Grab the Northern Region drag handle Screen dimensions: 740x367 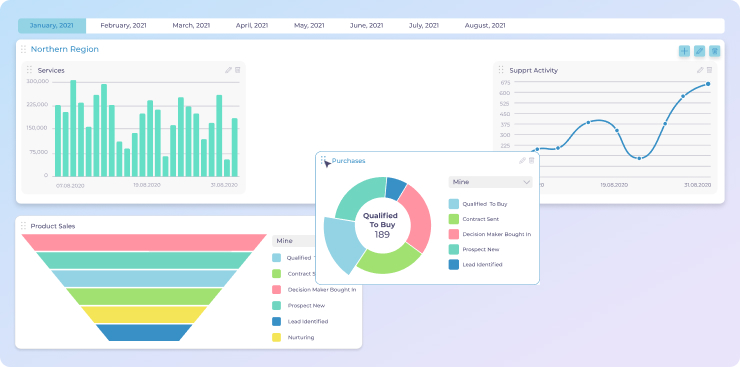point(23,49)
